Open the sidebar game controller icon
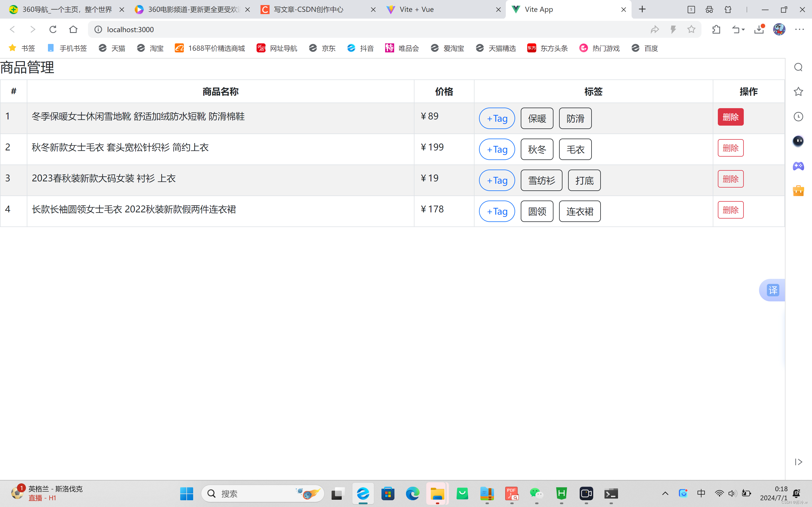The width and height of the screenshot is (812, 507). click(798, 166)
